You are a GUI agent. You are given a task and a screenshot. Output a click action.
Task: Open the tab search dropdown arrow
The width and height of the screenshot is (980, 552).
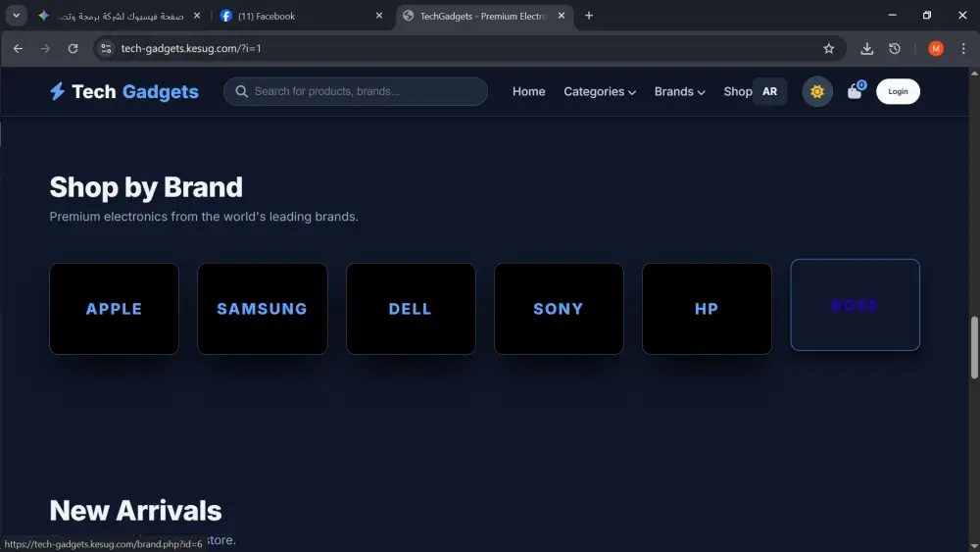click(x=17, y=16)
